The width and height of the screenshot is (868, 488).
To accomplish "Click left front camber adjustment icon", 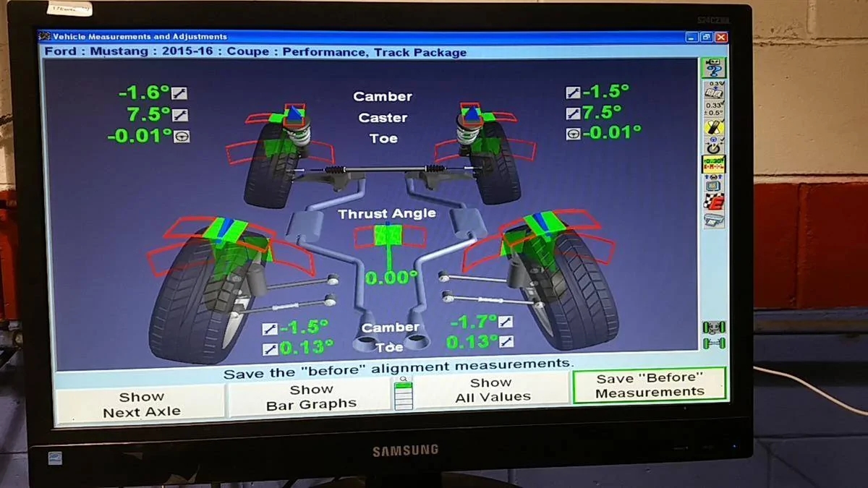I will 180,93.
